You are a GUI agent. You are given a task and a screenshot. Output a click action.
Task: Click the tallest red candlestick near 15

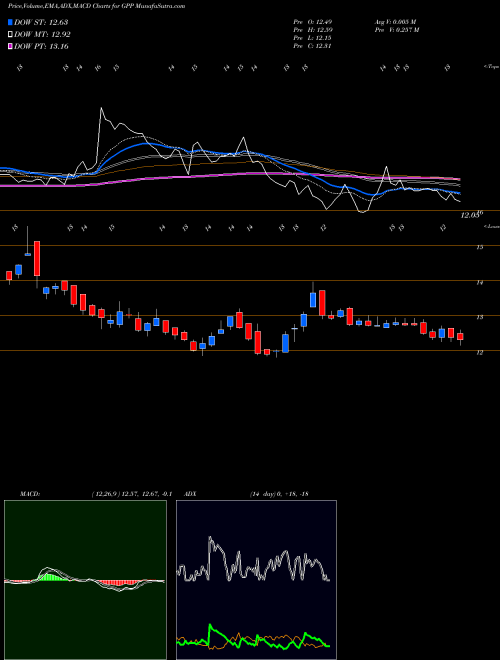(37, 258)
